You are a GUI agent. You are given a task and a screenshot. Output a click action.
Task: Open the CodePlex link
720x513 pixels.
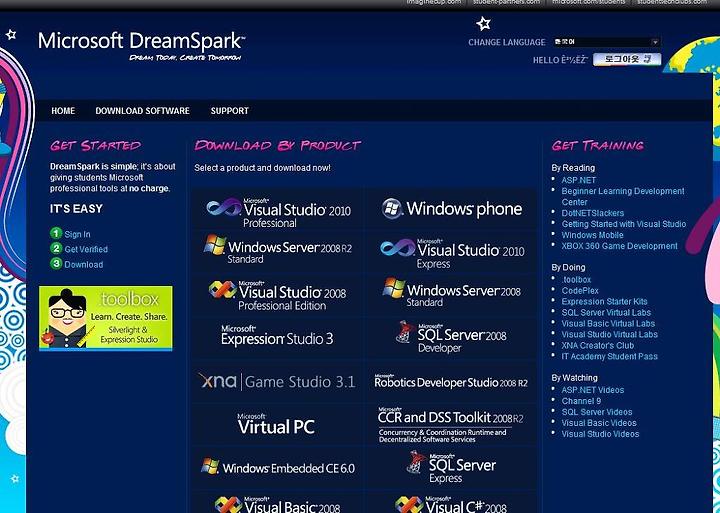(x=580, y=291)
